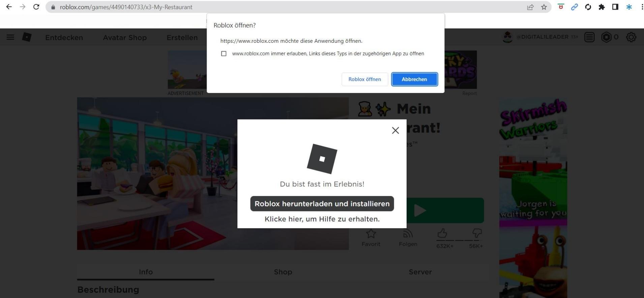The width and height of the screenshot is (644, 298).
Task: Open the Roblox settings gear icon
Action: click(631, 37)
